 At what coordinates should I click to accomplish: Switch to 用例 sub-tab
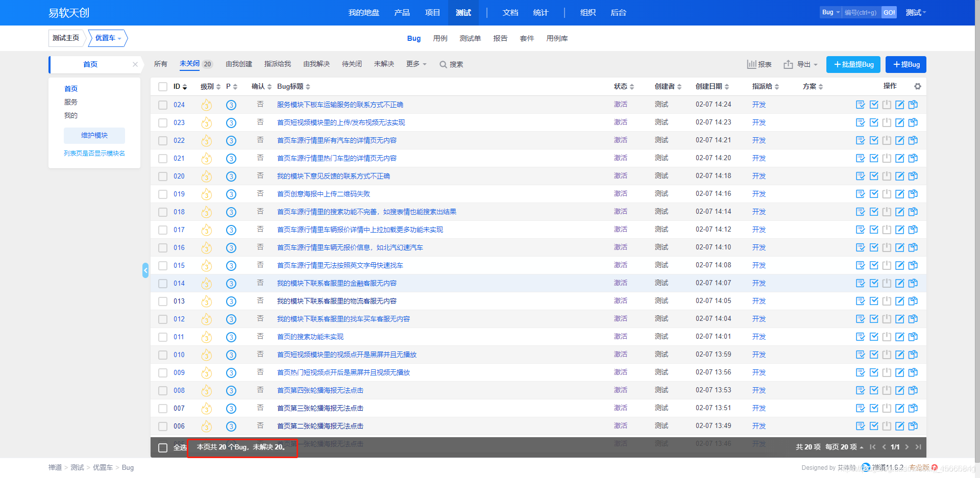(x=440, y=38)
